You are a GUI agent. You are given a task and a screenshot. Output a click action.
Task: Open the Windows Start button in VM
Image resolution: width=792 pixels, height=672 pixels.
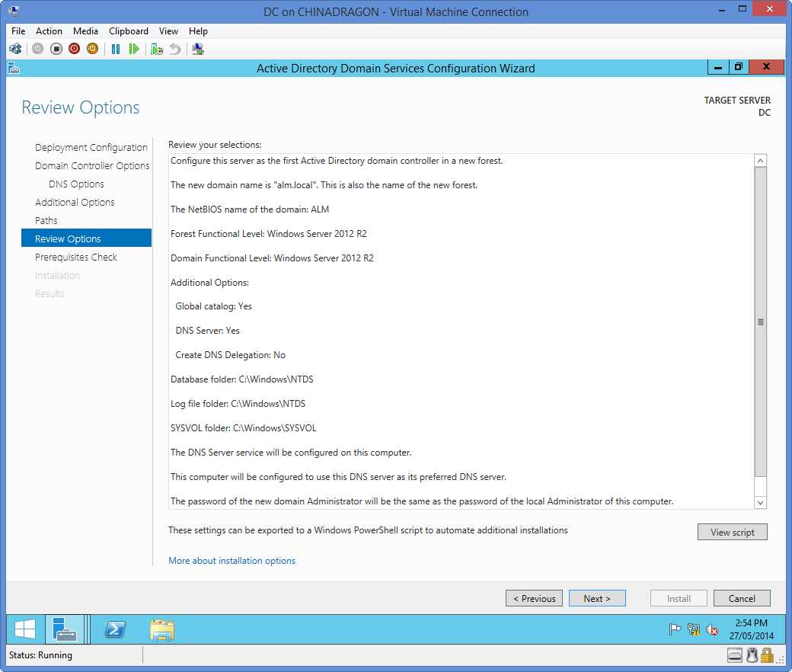[24, 629]
